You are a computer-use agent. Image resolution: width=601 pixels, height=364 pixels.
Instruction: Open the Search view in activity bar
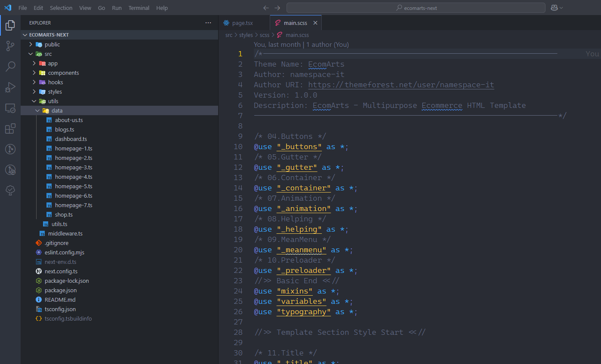point(10,67)
